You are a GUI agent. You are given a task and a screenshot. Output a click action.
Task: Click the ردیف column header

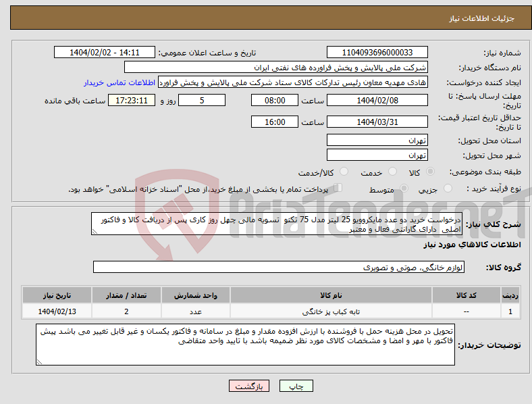coord(510,295)
